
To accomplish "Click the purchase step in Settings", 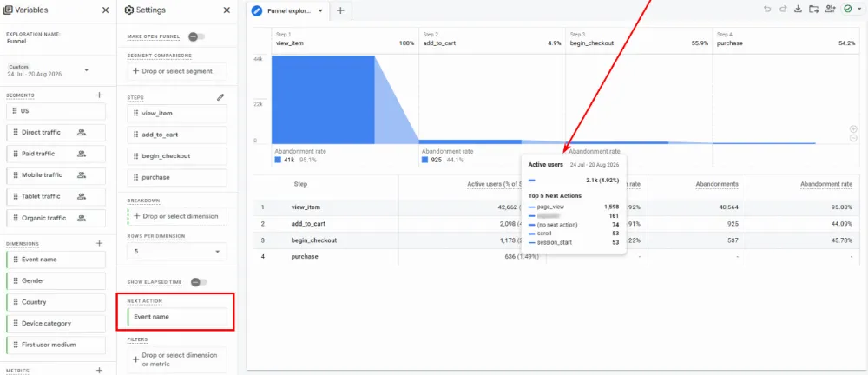I will point(176,177).
